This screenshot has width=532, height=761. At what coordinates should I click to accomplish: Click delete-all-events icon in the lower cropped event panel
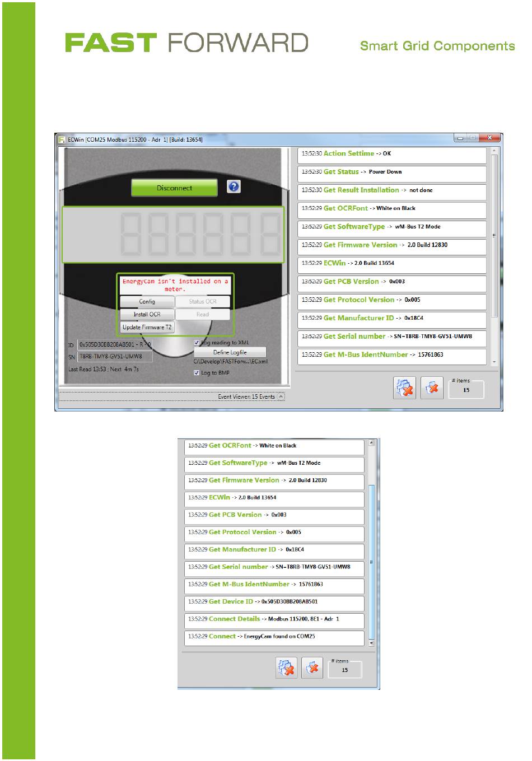click(x=286, y=667)
